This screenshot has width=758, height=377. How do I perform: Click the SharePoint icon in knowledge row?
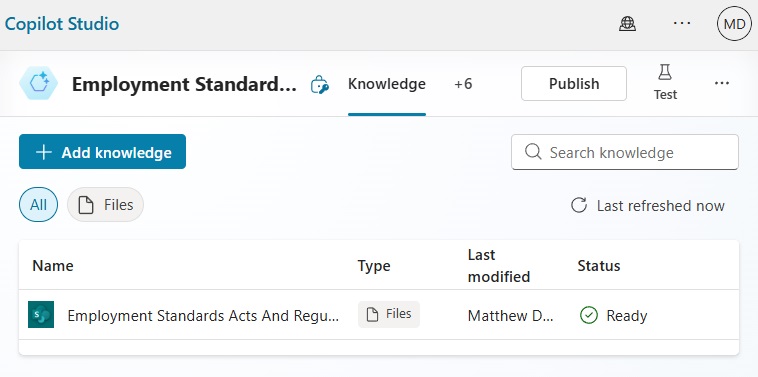tap(41, 315)
